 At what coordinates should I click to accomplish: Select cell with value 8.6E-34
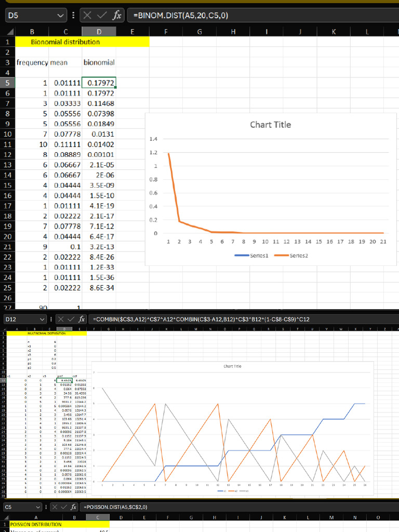99,288
